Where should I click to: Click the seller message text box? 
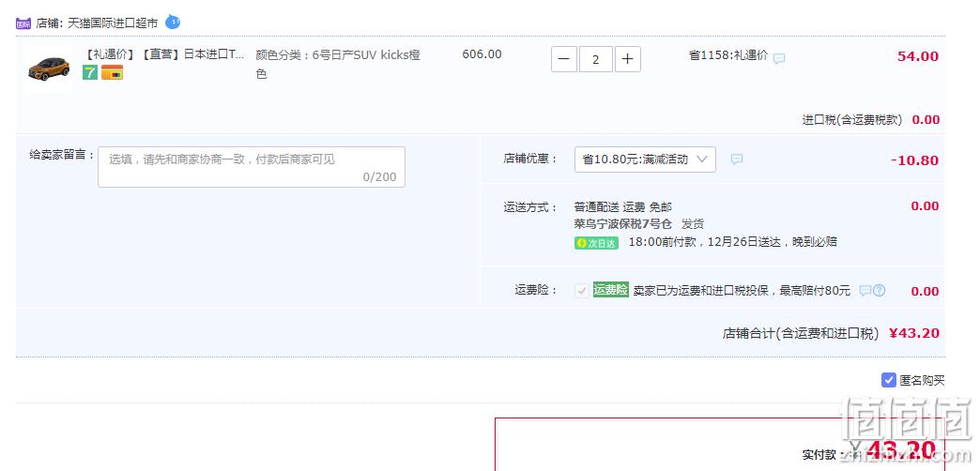pyautogui.click(x=252, y=167)
